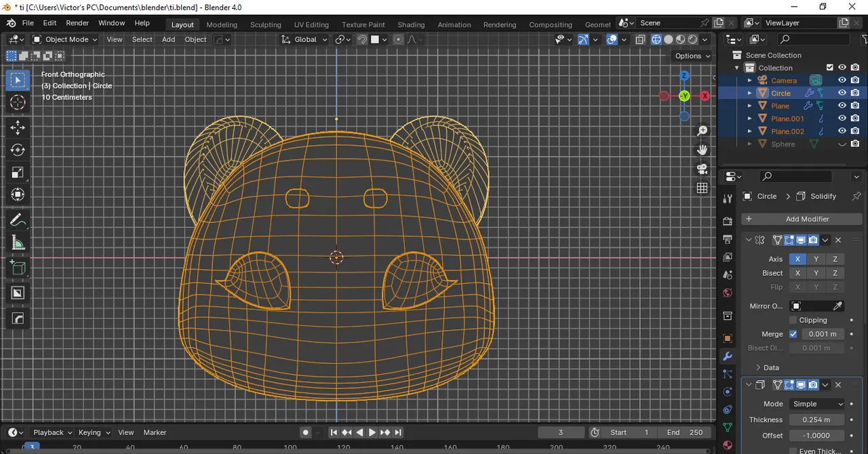Remove the Mirror modifier with X button
This screenshot has width=868, height=454.
(838, 240)
